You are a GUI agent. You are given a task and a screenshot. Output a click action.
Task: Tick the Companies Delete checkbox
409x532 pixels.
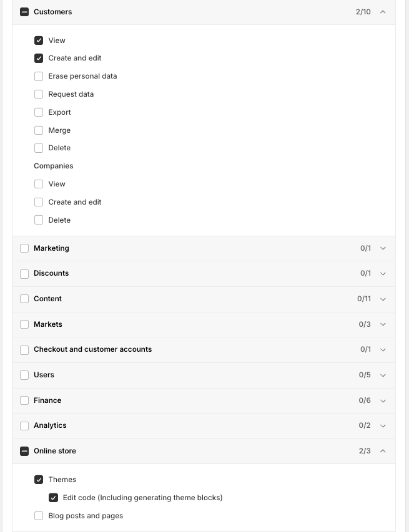click(39, 220)
